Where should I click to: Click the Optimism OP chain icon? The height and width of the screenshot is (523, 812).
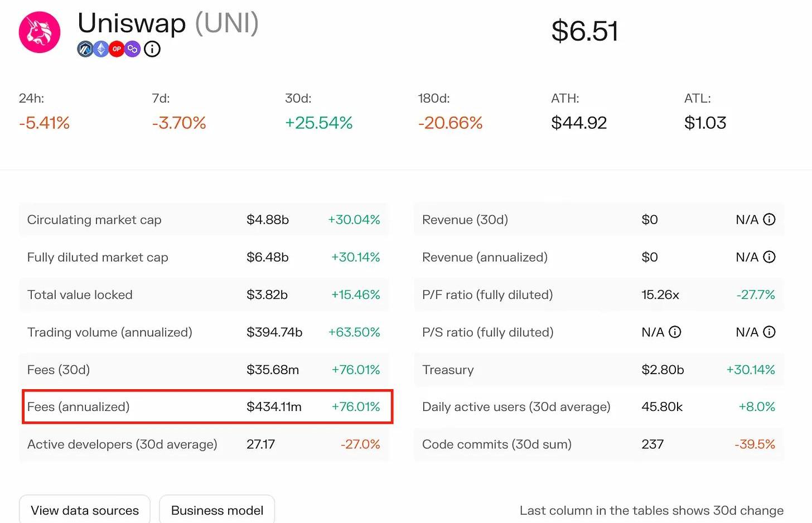pos(117,49)
